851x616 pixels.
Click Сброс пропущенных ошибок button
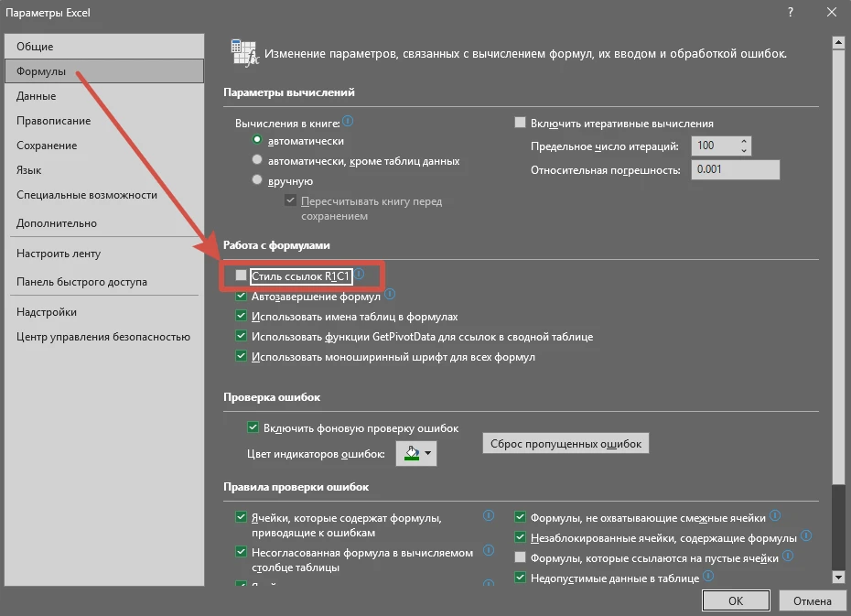tap(566, 443)
